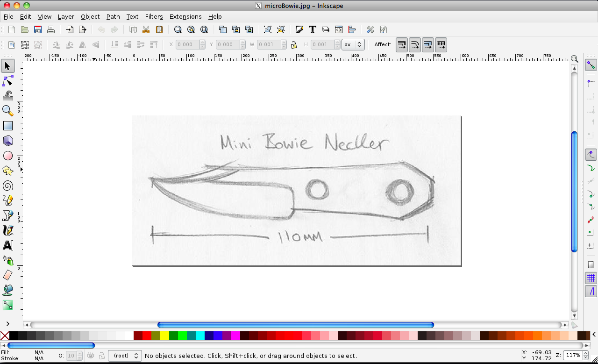This screenshot has height=364, width=598.
Task: Select the Calligraphy pen tool
Action: (x=8, y=230)
